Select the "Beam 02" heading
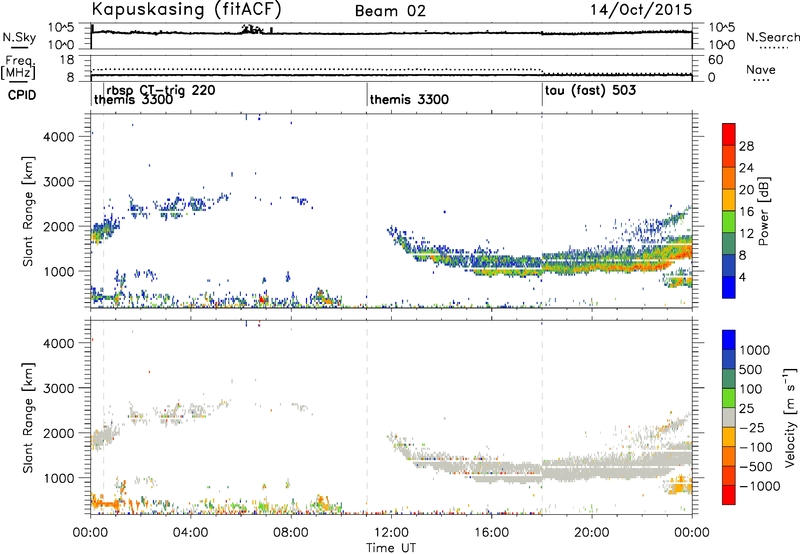The width and height of the screenshot is (800, 554). click(390, 11)
